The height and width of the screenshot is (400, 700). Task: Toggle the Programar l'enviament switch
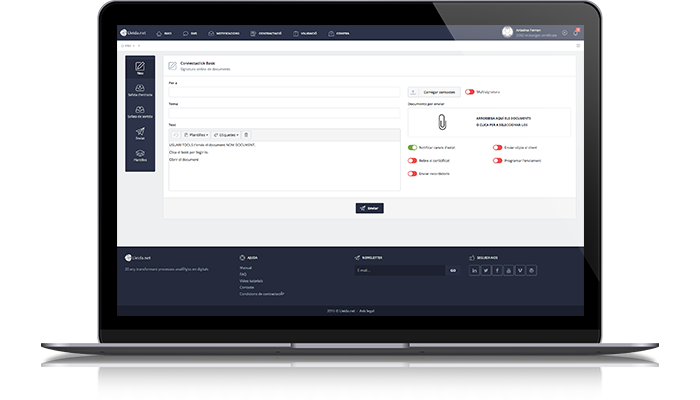click(497, 160)
